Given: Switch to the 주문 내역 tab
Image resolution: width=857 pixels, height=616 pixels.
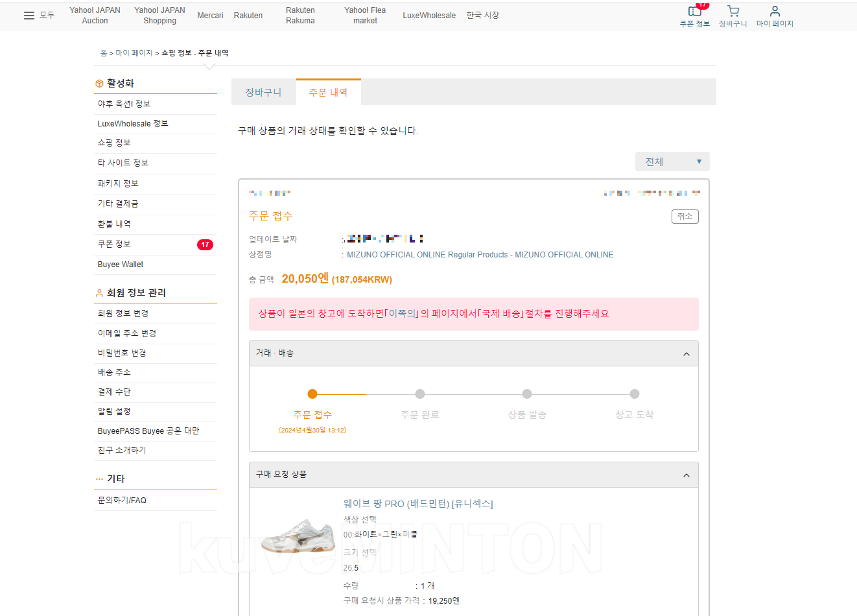Looking at the screenshot, I should pos(329,92).
